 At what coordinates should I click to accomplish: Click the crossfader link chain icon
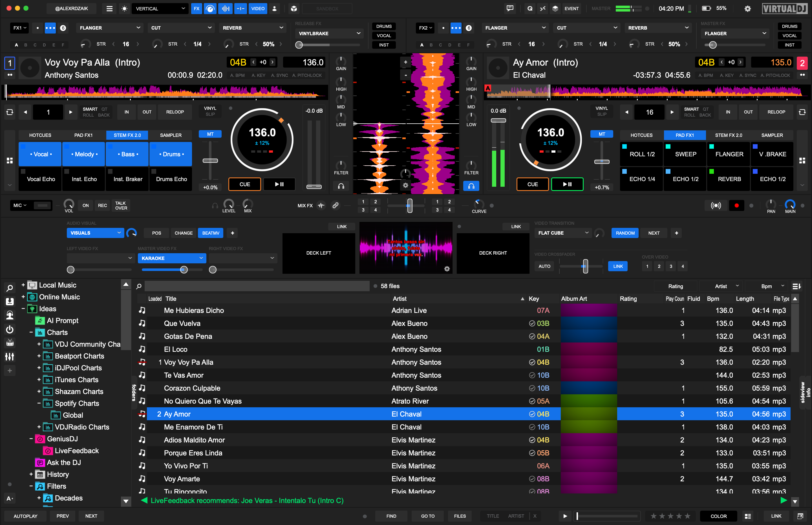(336, 205)
